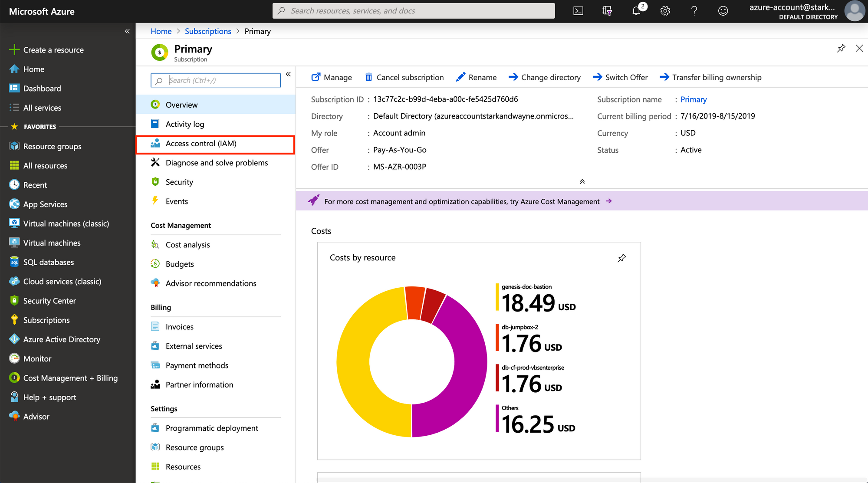Click the Manage button
The image size is (868, 483).
[332, 77]
